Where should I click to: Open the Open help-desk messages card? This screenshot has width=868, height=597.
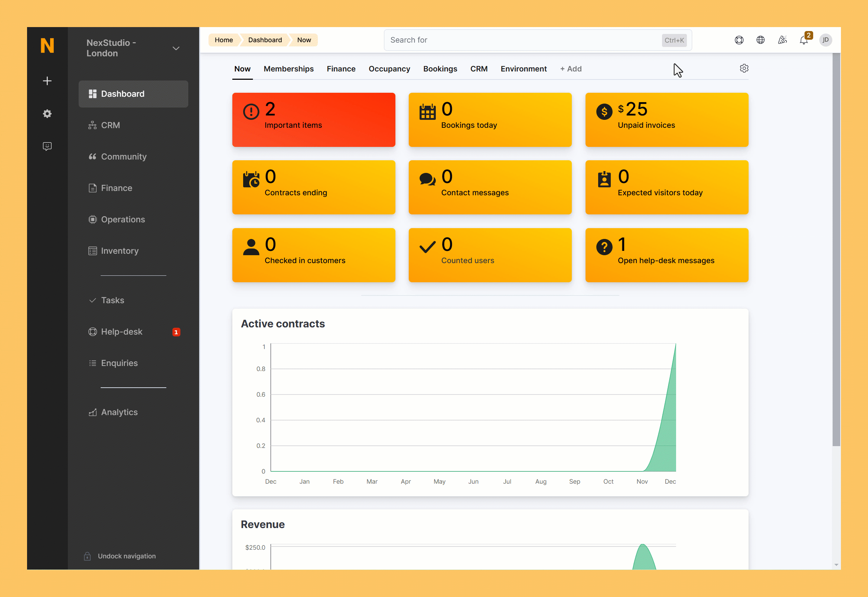pyautogui.click(x=667, y=255)
